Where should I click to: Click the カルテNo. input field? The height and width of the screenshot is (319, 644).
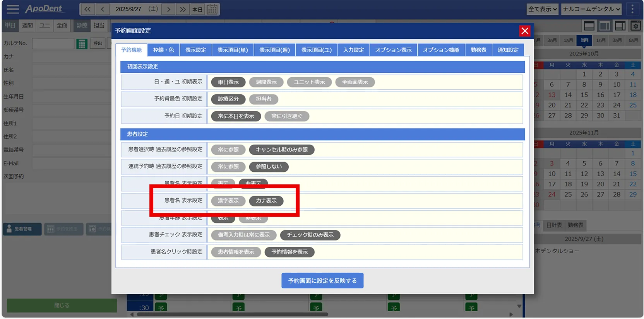point(53,43)
